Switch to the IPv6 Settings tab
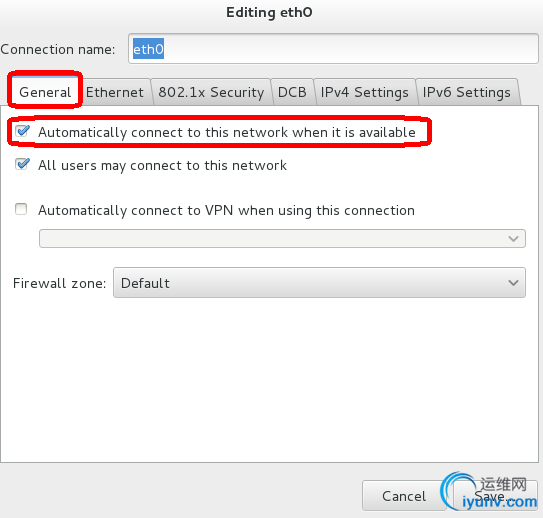Screen dimensions: 543x518 click(x=467, y=92)
